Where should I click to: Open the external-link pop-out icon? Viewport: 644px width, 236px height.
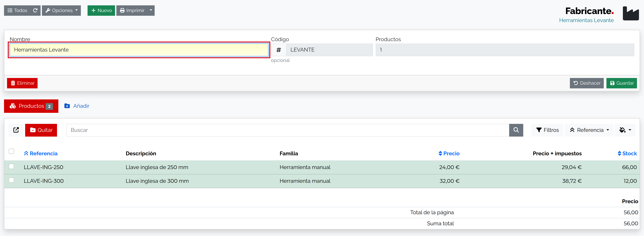click(16, 130)
